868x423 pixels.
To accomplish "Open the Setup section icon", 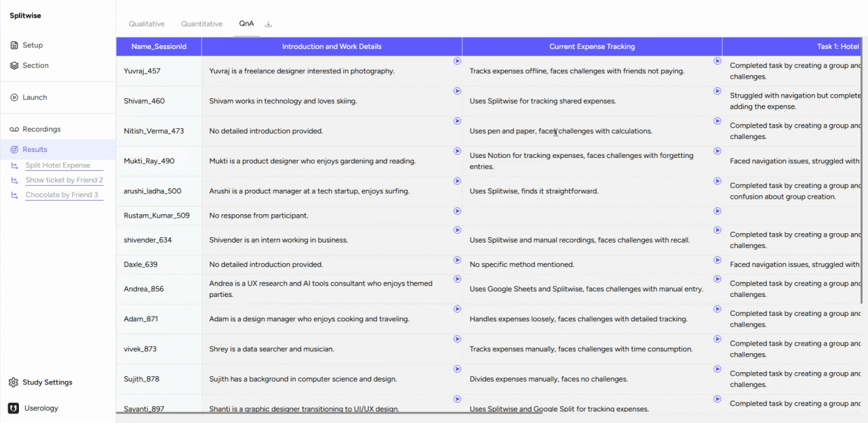I will [15, 45].
